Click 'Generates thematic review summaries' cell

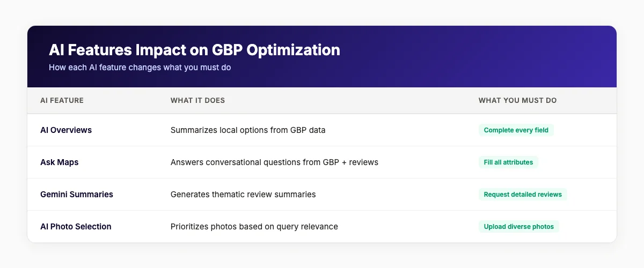(243, 195)
